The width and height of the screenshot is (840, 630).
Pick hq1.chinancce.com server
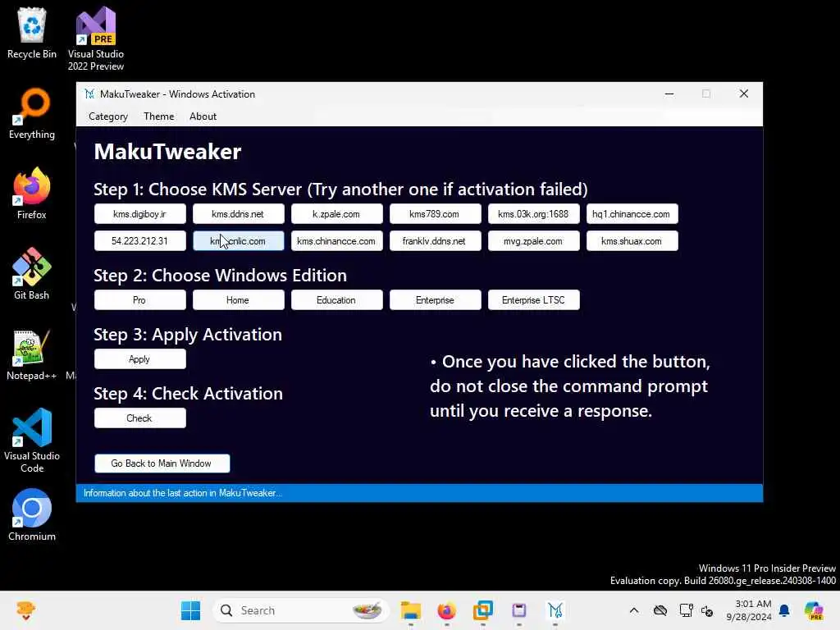tap(632, 214)
